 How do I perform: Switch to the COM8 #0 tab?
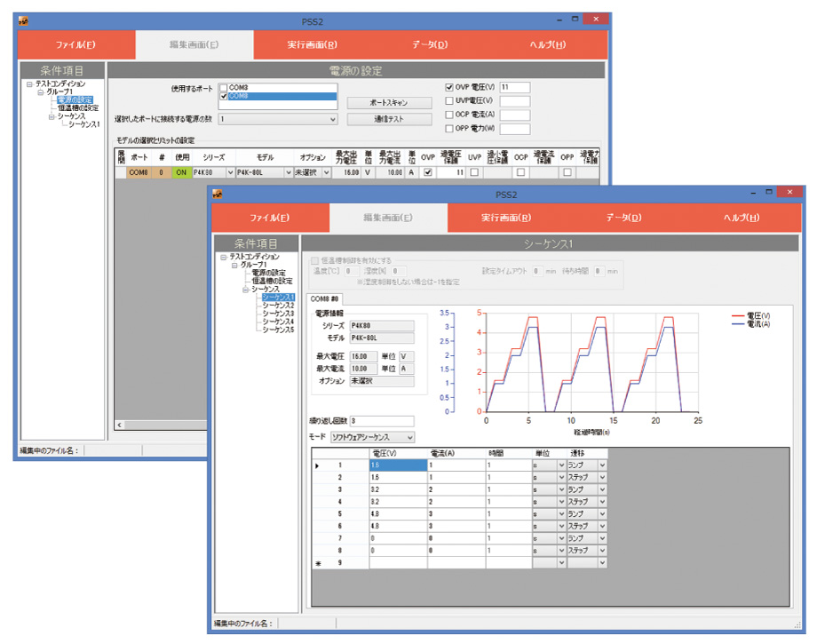[324, 298]
